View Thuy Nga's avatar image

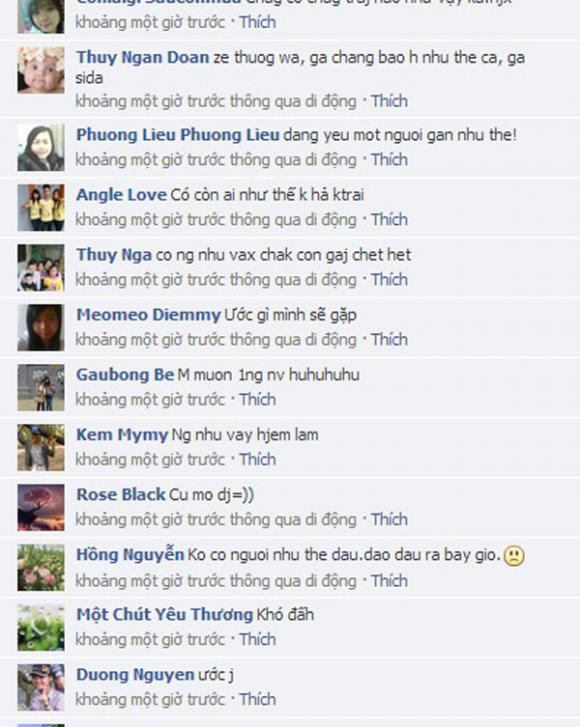pos(41,268)
